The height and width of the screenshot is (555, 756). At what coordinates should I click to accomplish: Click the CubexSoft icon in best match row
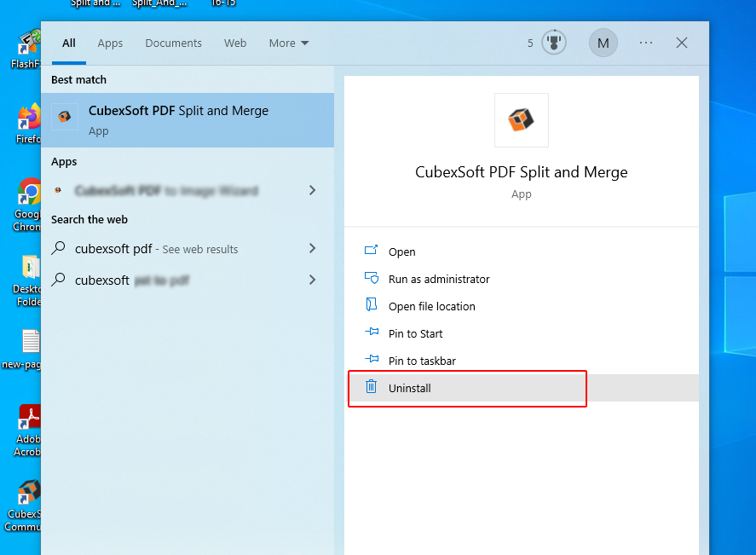click(x=65, y=116)
